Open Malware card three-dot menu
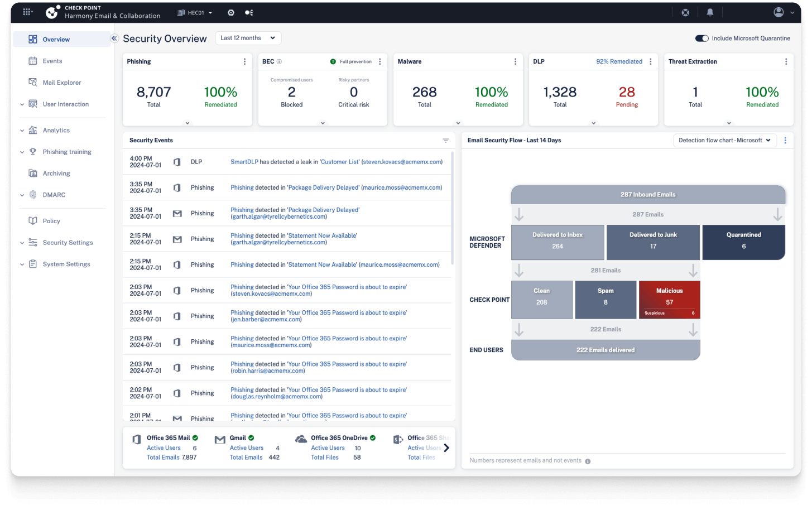Viewport: 812px width, 515px height. click(515, 61)
